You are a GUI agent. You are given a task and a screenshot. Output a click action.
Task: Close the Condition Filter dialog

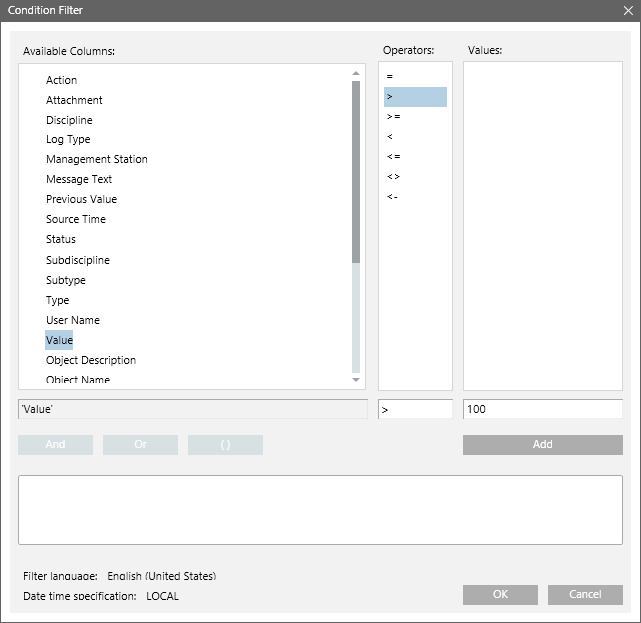pyautogui.click(x=626, y=11)
